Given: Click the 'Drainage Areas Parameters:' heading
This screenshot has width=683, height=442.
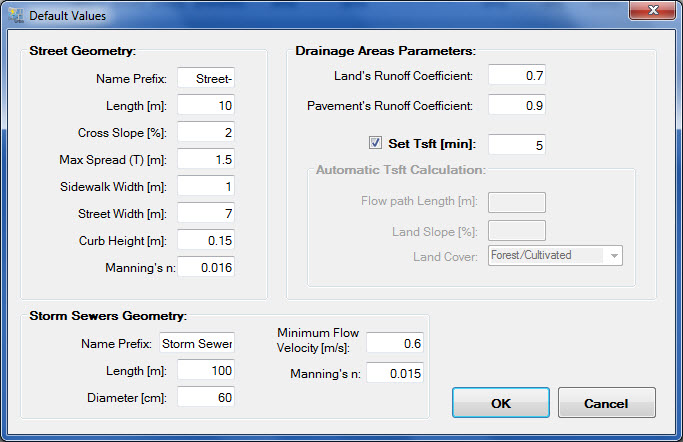Looking at the screenshot, I should coord(385,51).
